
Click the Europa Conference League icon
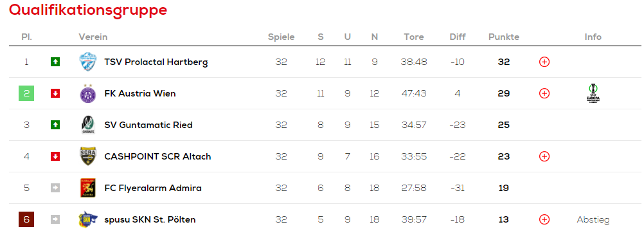[x=593, y=93]
